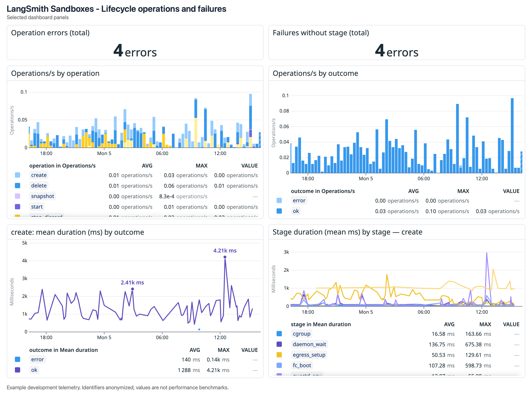Click the Operations/s by operation panel title
The height and width of the screenshot is (397, 532).
(55, 73)
